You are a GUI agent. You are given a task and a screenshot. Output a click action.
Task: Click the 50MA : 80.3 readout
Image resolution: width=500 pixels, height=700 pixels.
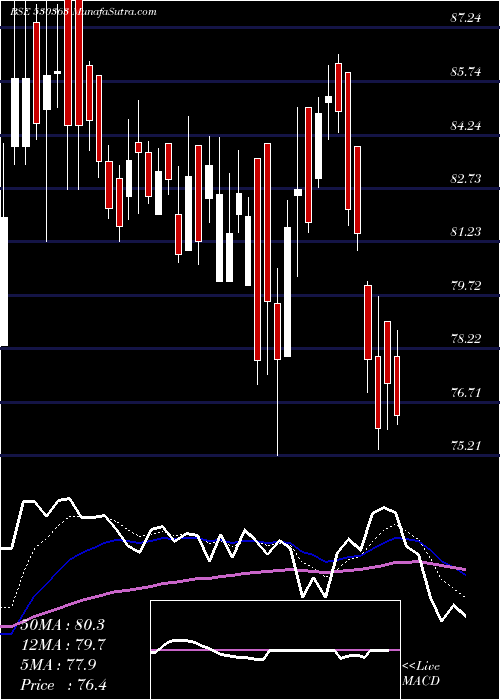[60, 625]
